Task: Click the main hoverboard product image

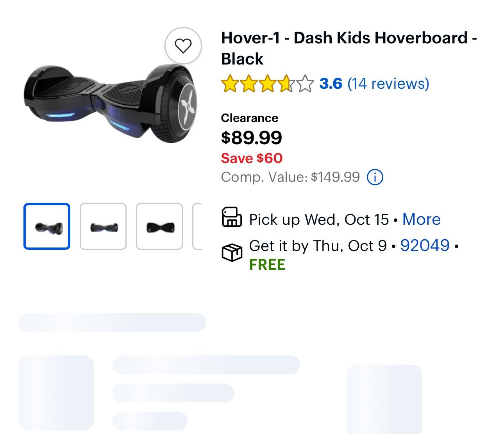Action: pos(109,104)
